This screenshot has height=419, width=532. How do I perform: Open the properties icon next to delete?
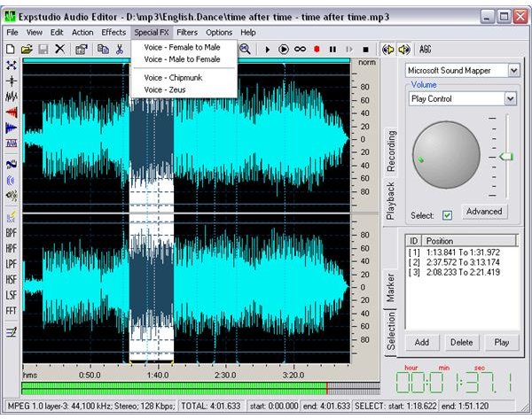[x=81, y=50]
